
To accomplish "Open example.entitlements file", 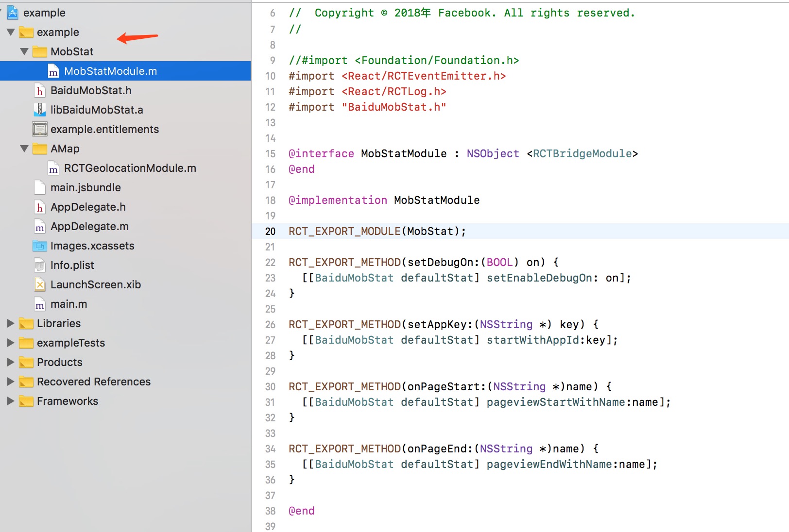I will [x=104, y=129].
